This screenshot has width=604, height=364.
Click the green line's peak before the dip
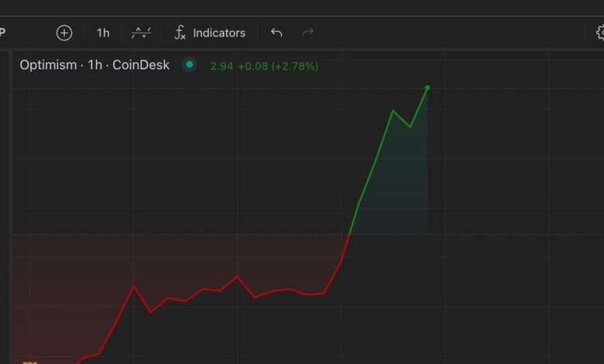[x=393, y=111]
